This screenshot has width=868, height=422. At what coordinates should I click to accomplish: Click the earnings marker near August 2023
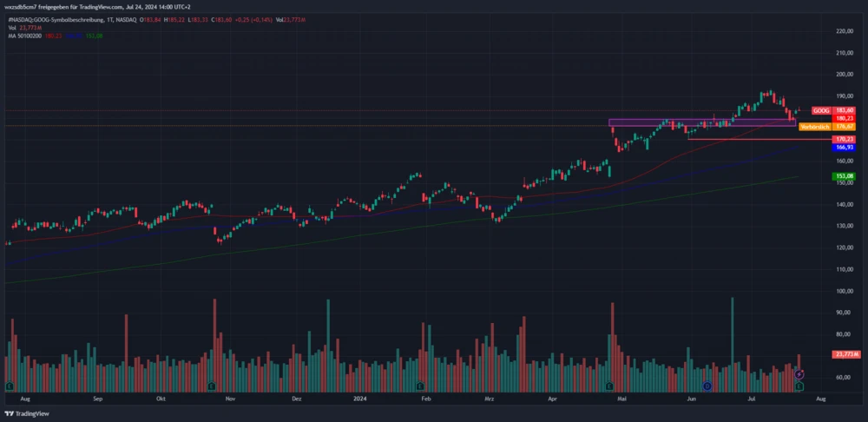[x=10, y=386]
